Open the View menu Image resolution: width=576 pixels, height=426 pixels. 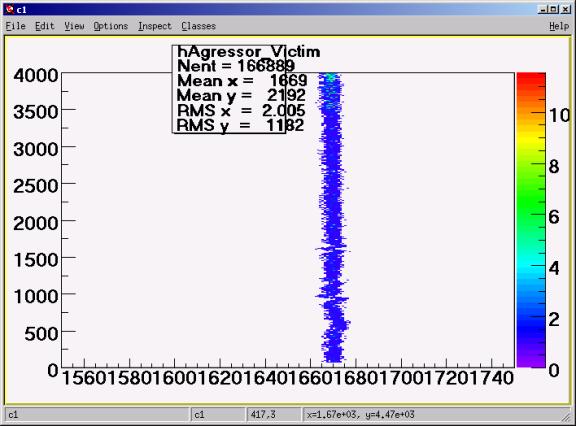tap(74, 26)
